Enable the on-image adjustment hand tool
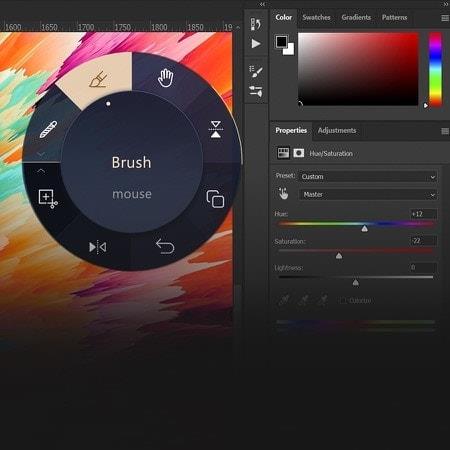The width and height of the screenshot is (450, 450). (x=283, y=194)
